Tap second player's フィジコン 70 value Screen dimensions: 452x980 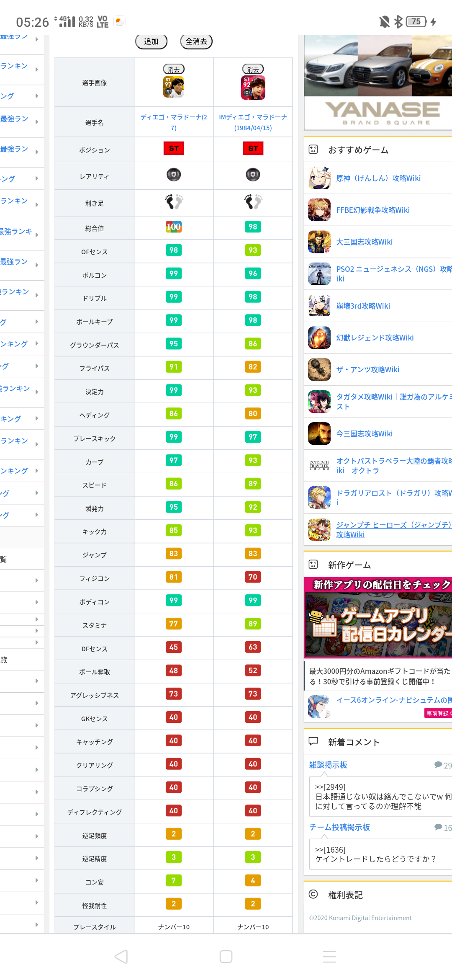point(253,577)
